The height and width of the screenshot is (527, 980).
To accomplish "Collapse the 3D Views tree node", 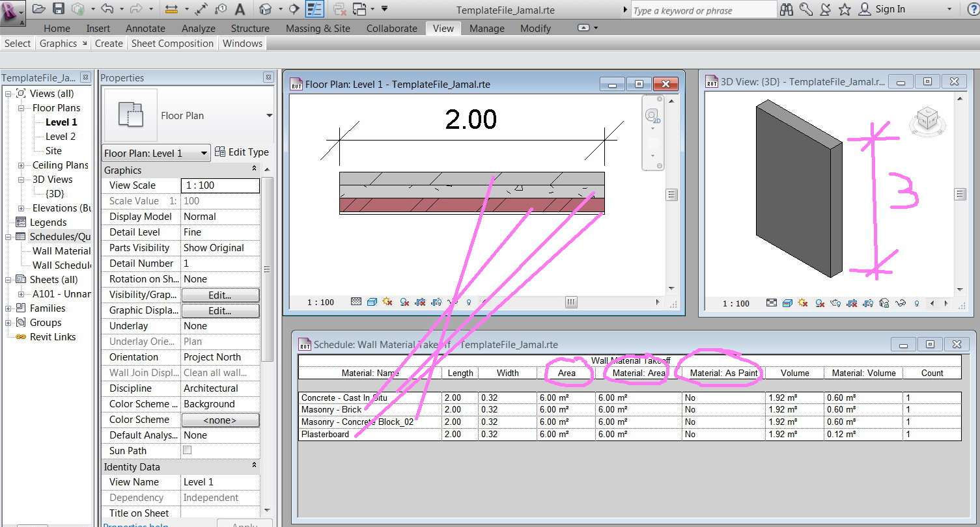I will pos(21,180).
